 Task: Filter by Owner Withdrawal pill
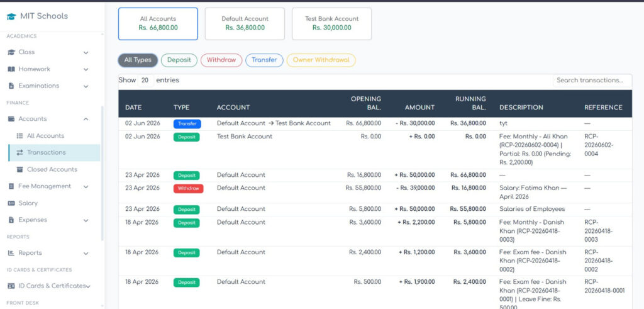pos(321,60)
